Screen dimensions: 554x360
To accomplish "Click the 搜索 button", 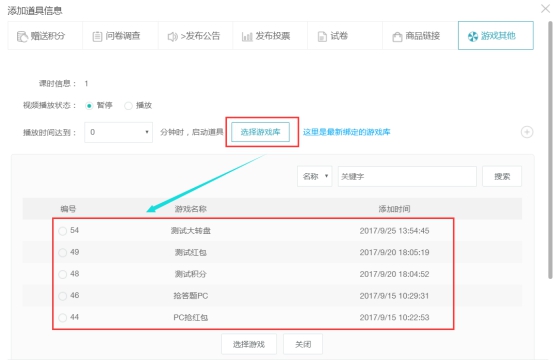I will pyautogui.click(x=502, y=176).
